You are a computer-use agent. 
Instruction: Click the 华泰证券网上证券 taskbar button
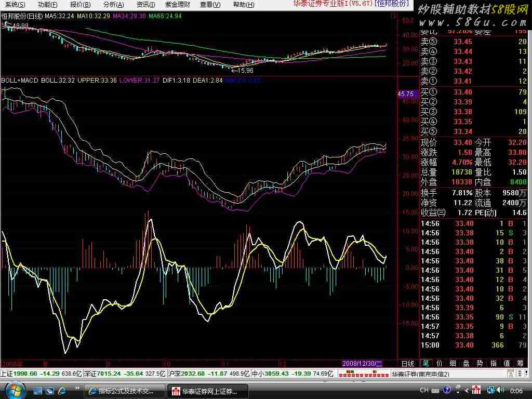208,391
